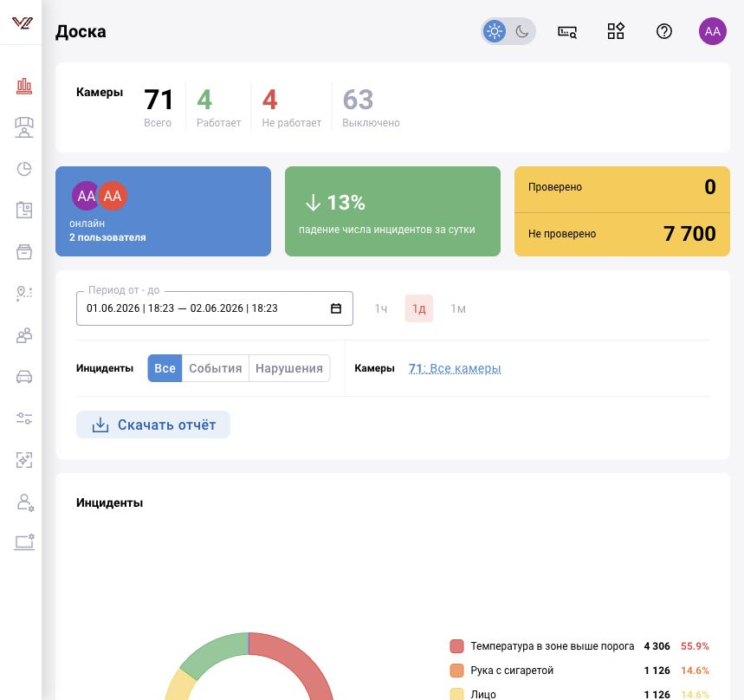
Task: Click the period date range input field
Action: point(215,308)
